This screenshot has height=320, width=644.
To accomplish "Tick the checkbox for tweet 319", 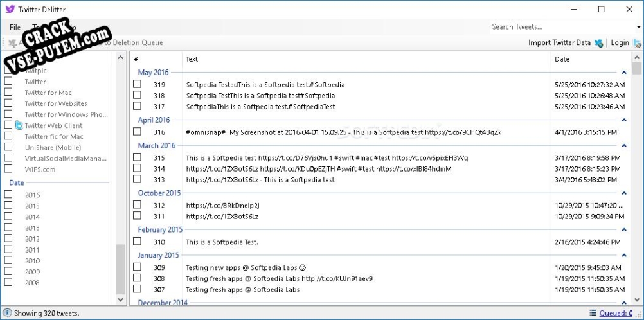I will click(x=137, y=84).
